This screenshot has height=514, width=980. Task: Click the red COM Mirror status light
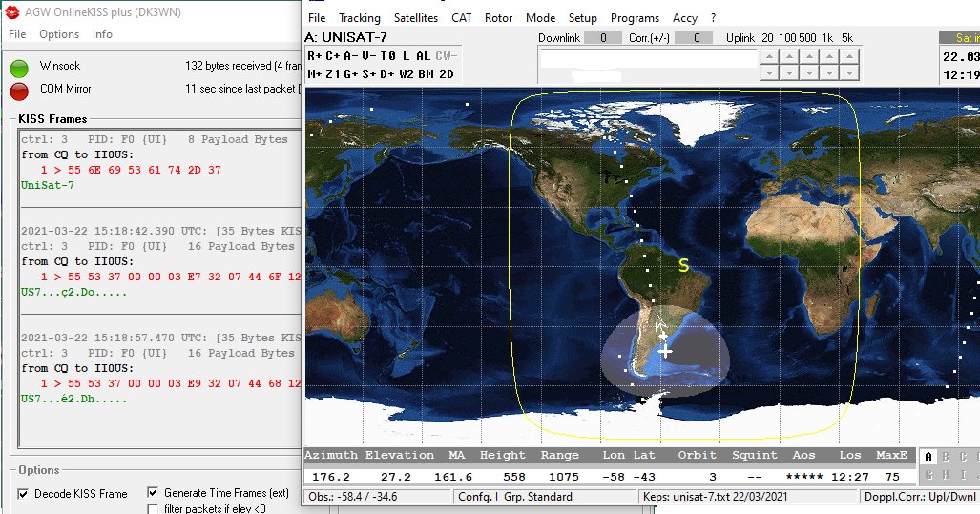[x=19, y=92]
